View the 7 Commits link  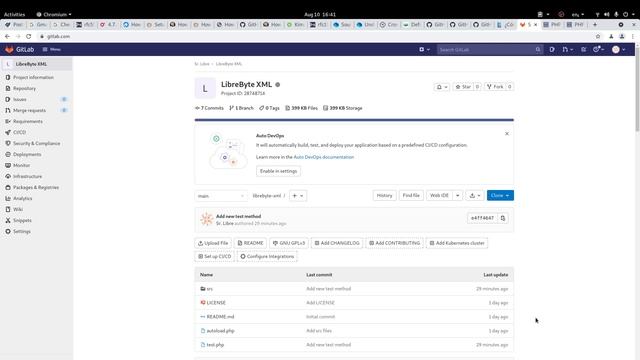pyautogui.click(x=209, y=108)
